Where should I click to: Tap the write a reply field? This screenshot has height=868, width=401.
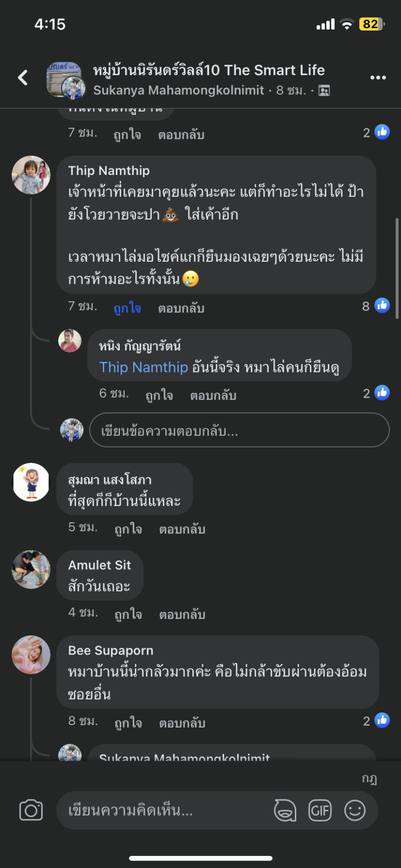239,430
